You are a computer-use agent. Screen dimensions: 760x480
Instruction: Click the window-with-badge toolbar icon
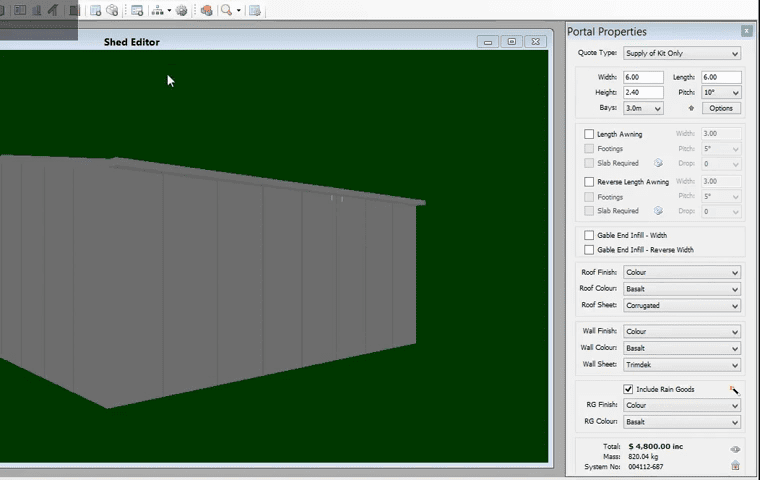pos(95,10)
